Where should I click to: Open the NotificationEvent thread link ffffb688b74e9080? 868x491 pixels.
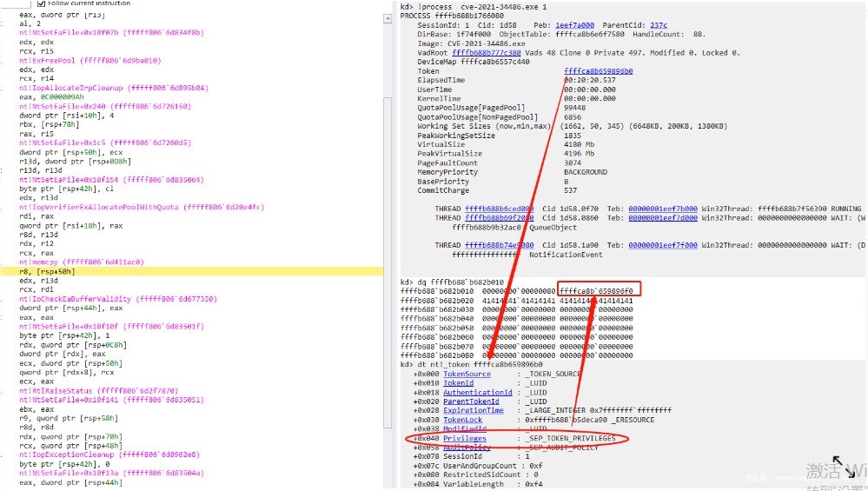500,245
